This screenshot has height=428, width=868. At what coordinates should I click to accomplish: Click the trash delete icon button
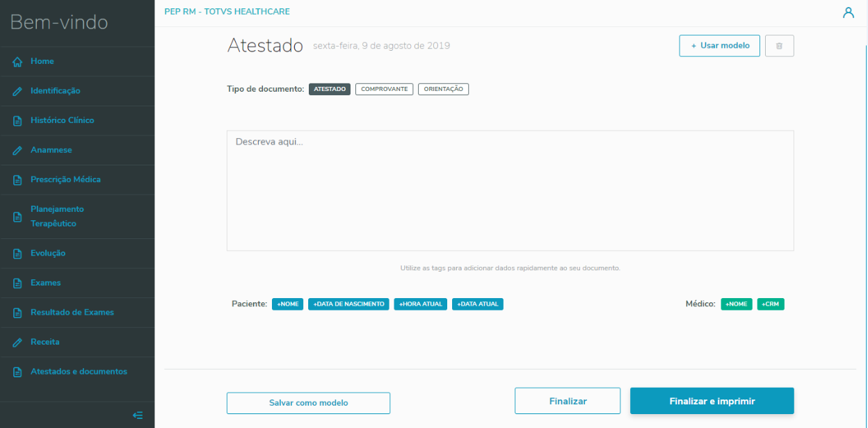pos(779,46)
